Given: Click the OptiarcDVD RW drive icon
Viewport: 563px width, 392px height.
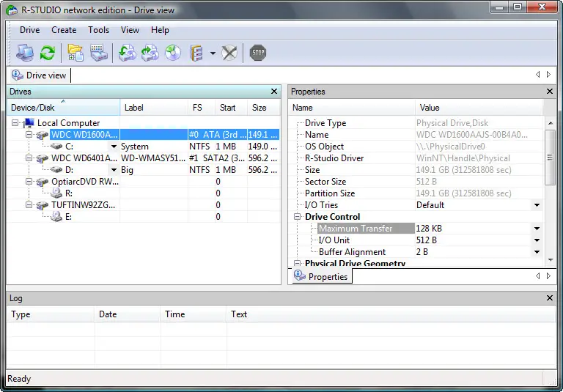Looking at the screenshot, I should click(43, 182).
